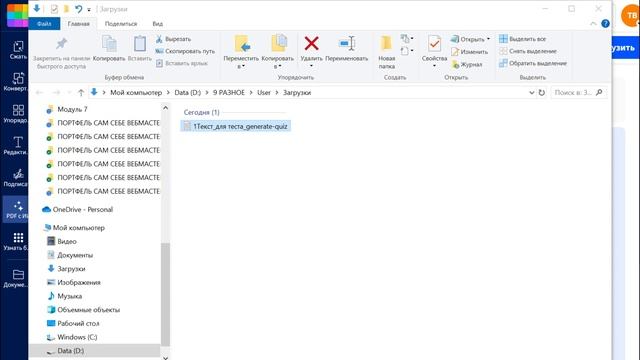This screenshot has width=640, height=360.
Task: Open Копировать в menu
Action: tap(278, 52)
